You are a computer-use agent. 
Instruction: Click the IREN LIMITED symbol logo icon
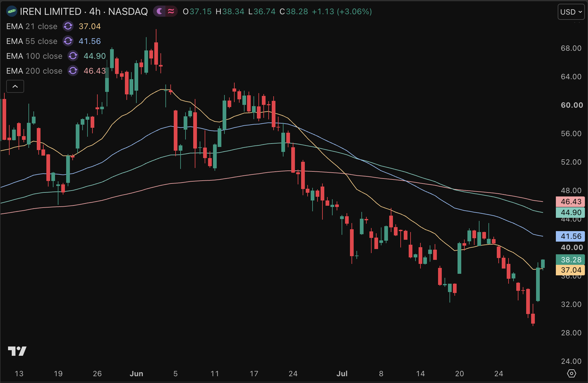(12, 11)
